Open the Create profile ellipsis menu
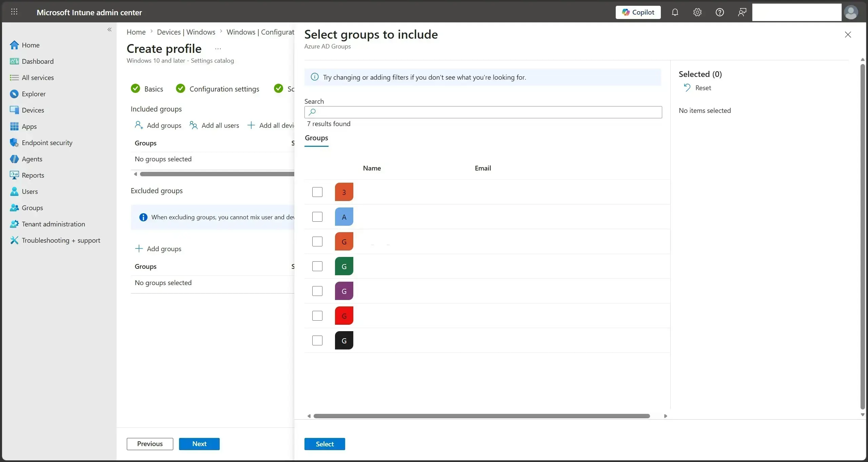 218,49
